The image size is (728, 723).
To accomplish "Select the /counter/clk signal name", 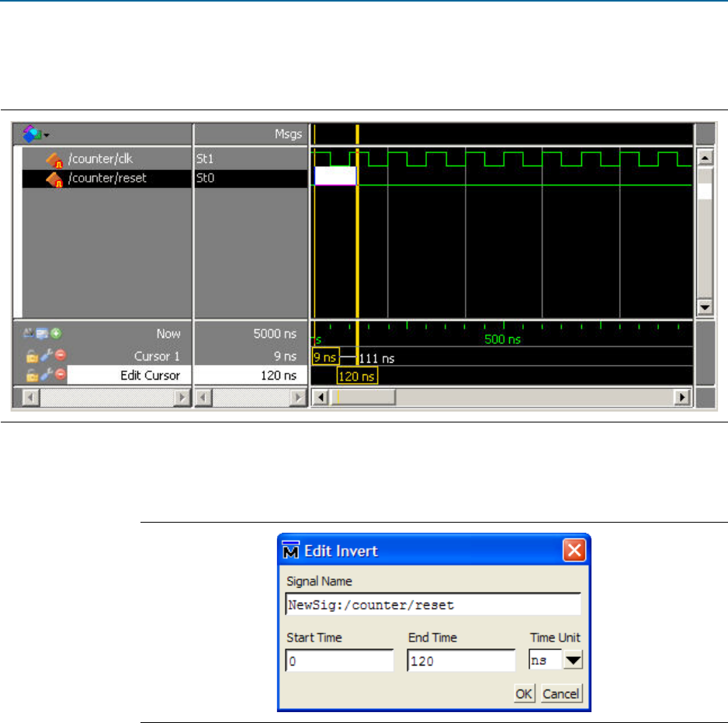I will tap(100, 159).
